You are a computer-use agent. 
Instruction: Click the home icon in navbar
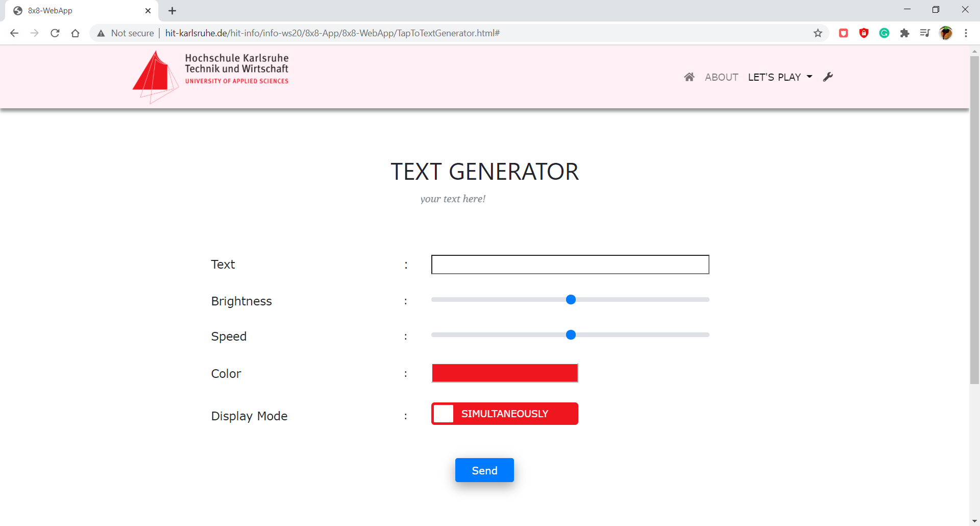coord(689,77)
